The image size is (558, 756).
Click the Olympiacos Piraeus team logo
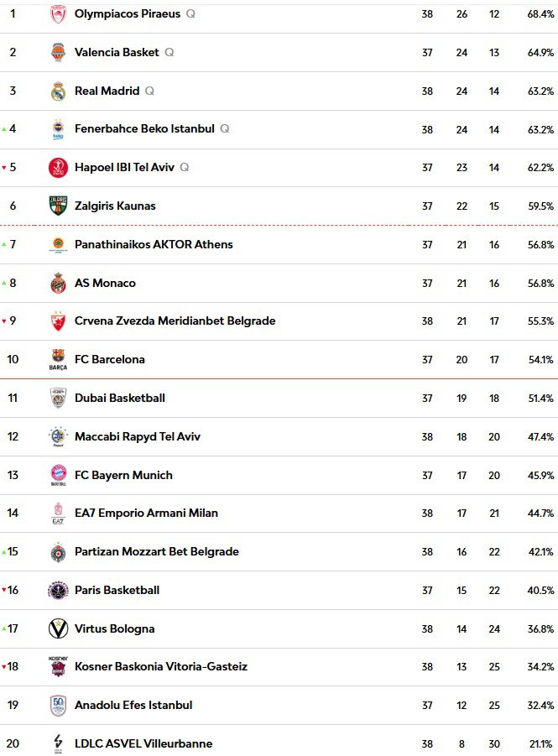click(x=58, y=14)
